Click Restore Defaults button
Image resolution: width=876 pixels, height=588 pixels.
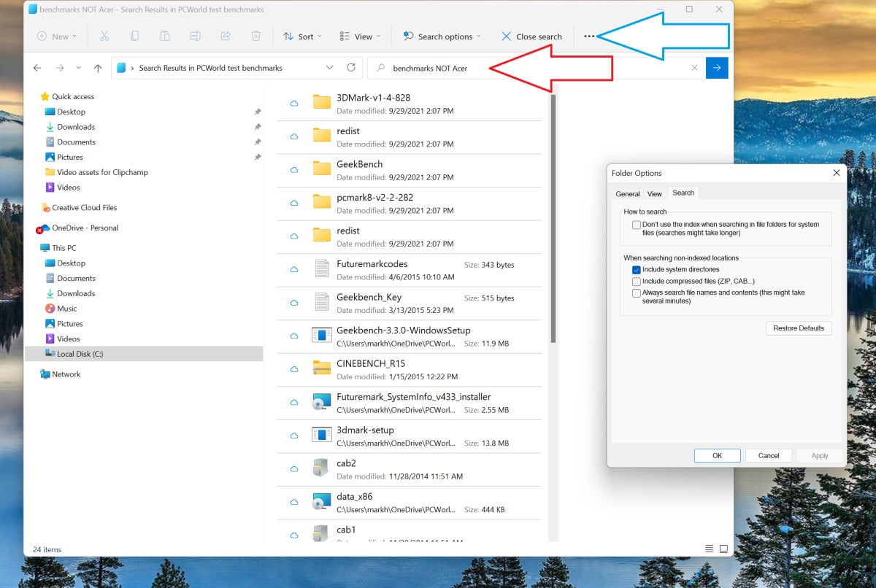(799, 328)
